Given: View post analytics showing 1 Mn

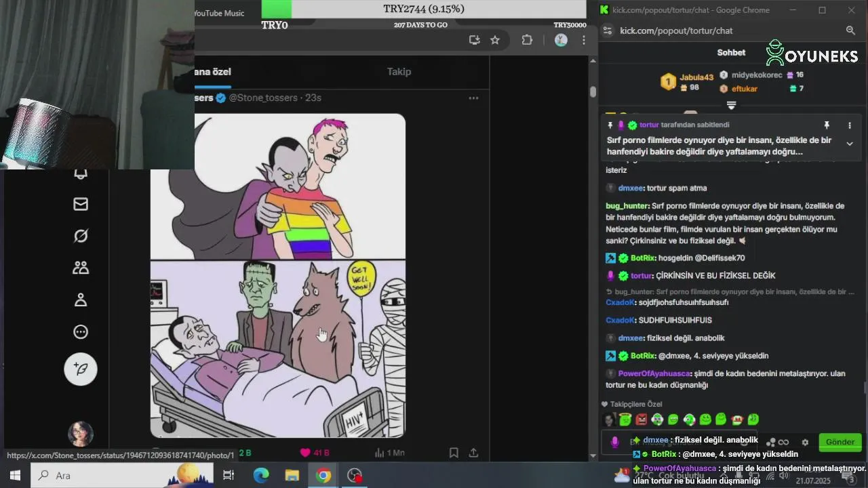Looking at the screenshot, I should tap(389, 453).
